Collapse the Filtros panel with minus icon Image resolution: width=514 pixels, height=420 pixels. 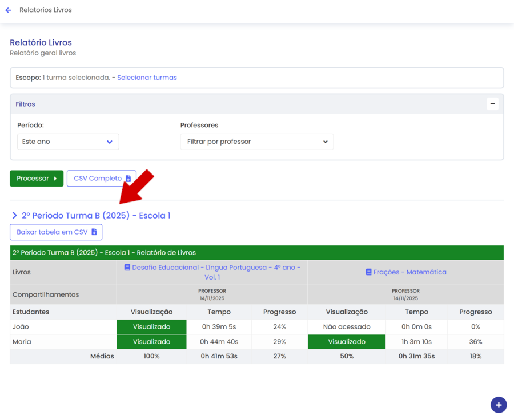coord(492,104)
